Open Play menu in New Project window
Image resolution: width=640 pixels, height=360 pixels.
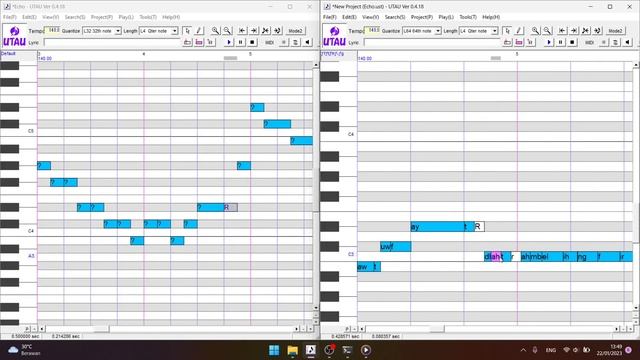(446, 17)
